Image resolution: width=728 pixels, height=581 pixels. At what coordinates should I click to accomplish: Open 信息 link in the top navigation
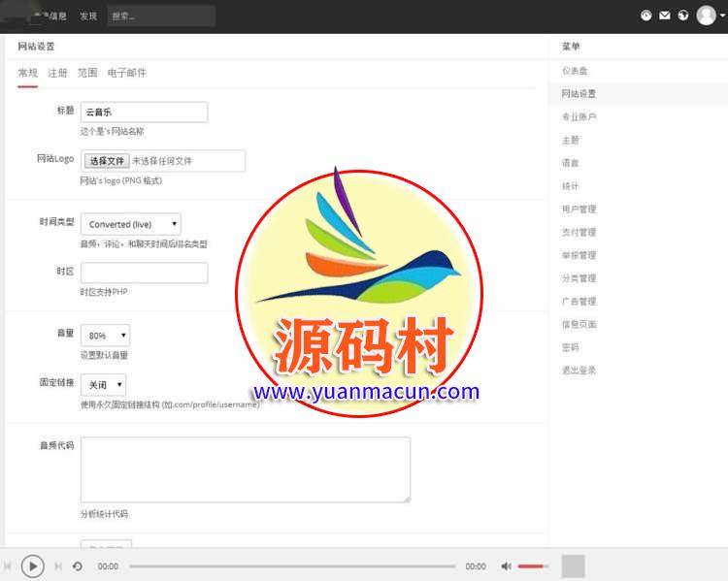tap(52, 16)
